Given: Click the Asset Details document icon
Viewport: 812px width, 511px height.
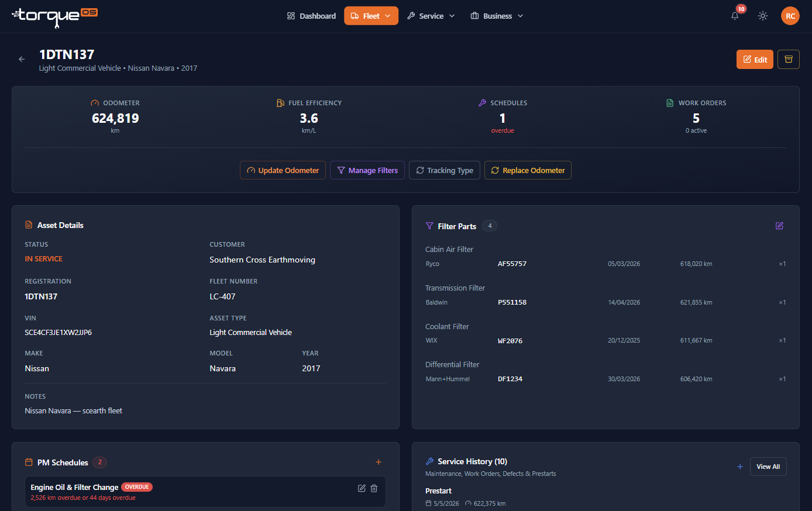Looking at the screenshot, I should (x=29, y=225).
